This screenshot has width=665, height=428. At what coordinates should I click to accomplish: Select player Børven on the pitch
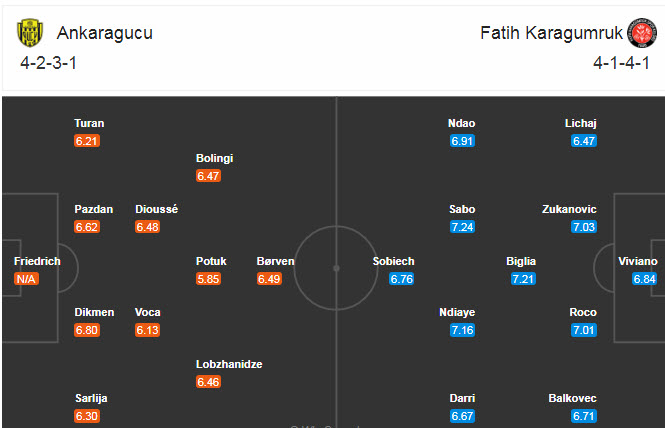(x=275, y=262)
